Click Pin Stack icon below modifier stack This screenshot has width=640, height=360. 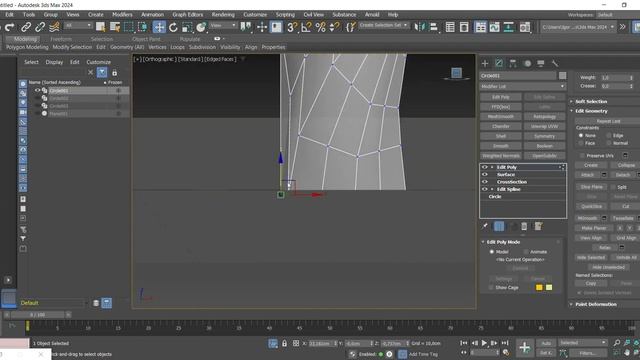click(484, 226)
